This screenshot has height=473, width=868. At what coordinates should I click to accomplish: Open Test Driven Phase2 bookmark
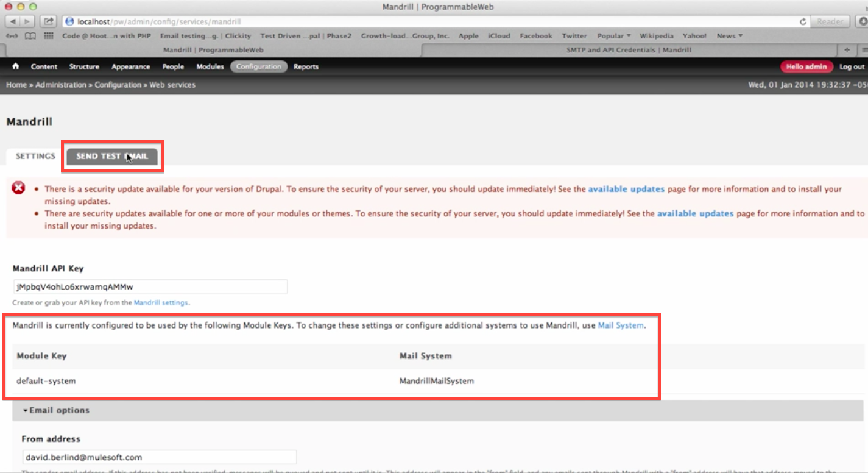tap(306, 36)
